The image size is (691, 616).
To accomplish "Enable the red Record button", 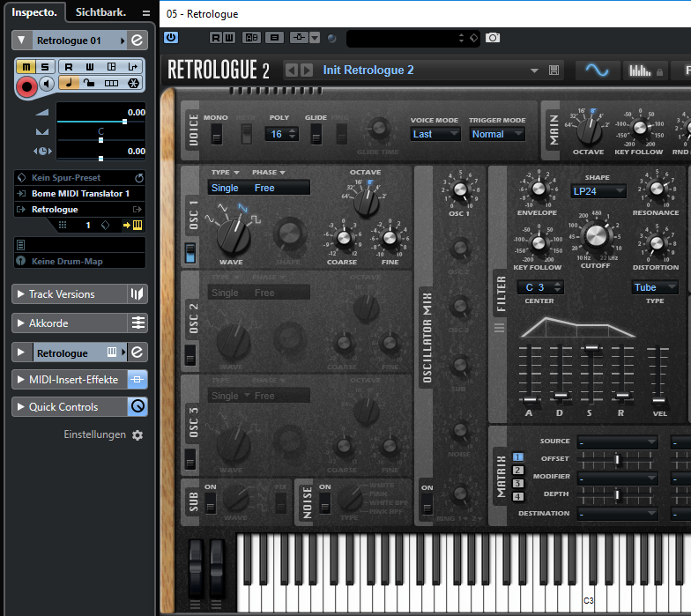I will [x=26, y=86].
